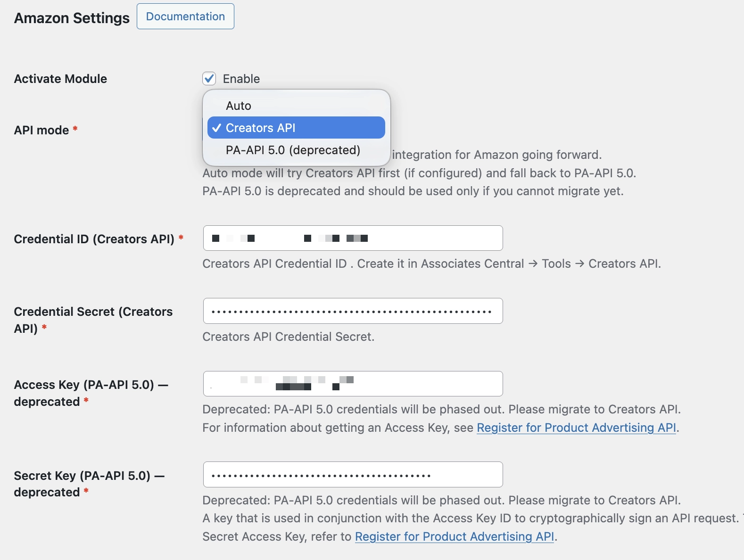Click the Credential ID helper text

click(x=432, y=264)
